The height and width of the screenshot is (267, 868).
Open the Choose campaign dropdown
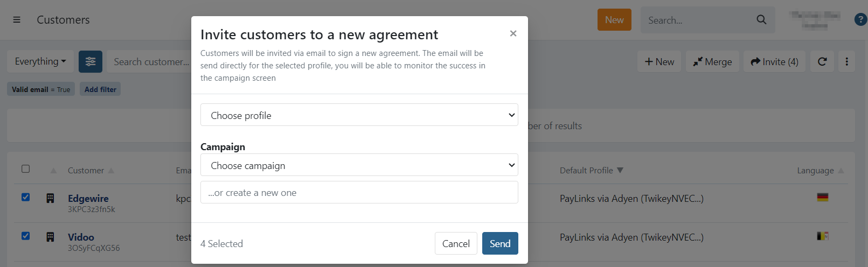[x=359, y=165]
